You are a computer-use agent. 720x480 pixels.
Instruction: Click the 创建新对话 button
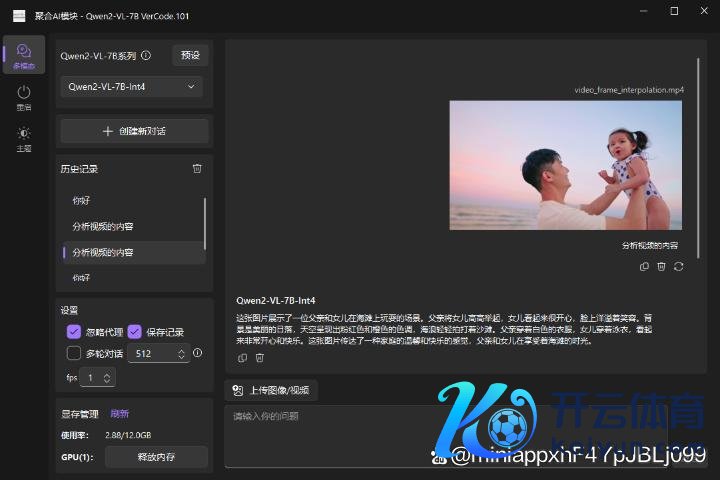[x=134, y=131]
